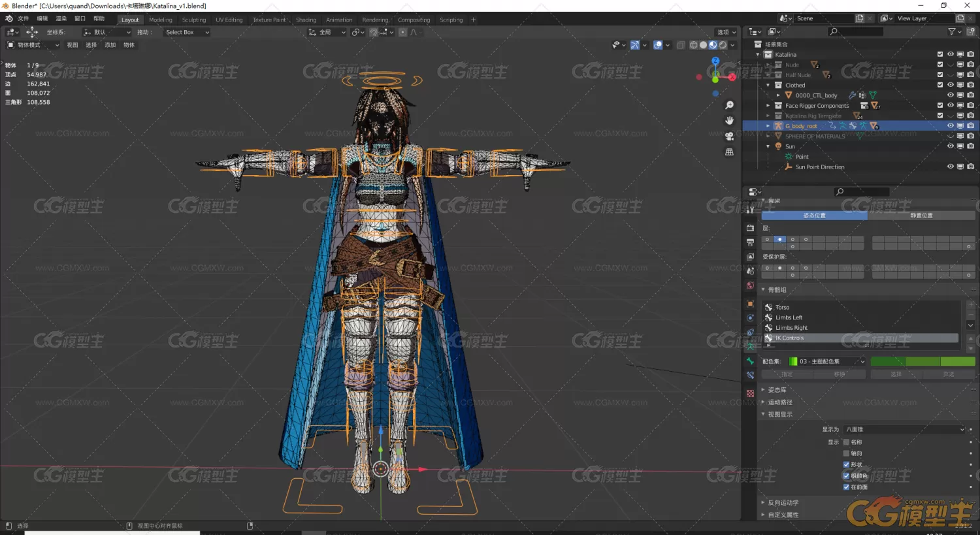980x535 pixels.
Task: Click the Zoom magnifier icon in viewport
Action: pyautogui.click(x=730, y=105)
